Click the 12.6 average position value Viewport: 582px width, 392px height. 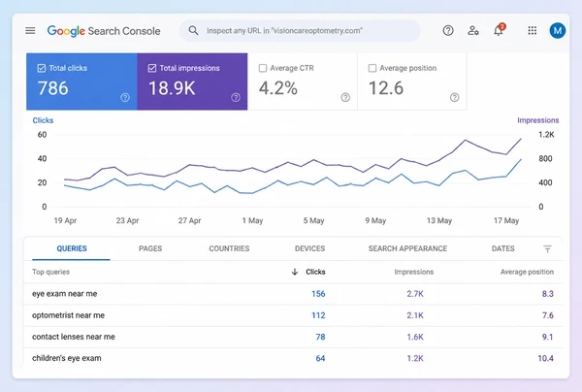386,88
